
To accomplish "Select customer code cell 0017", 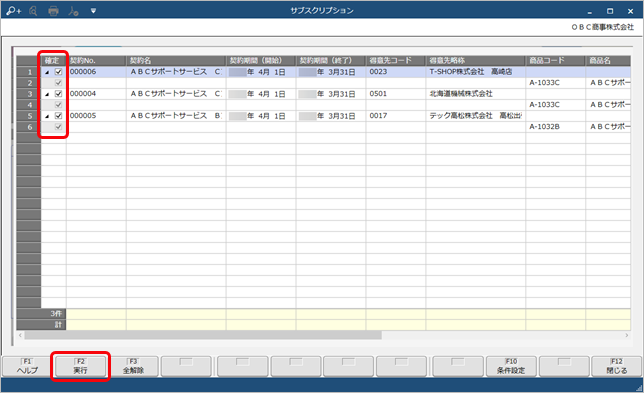I will tap(396, 116).
